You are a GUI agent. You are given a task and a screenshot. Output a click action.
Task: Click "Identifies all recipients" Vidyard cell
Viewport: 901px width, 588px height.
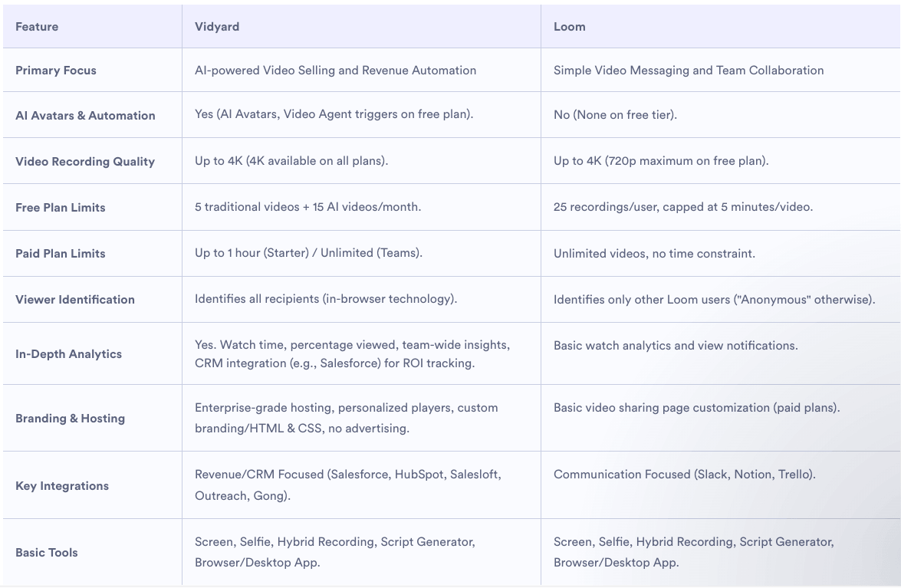(326, 299)
